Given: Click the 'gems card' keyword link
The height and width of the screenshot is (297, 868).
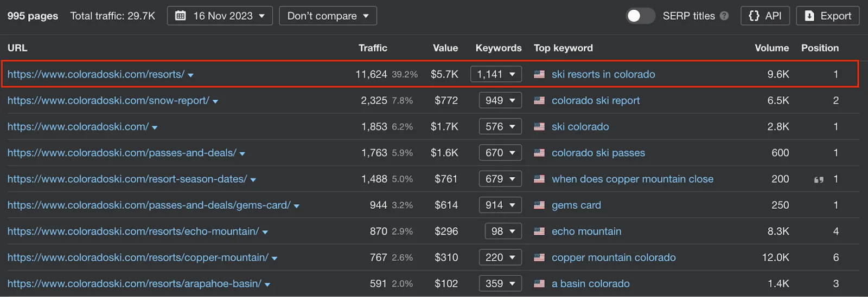Looking at the screenshot, I should pyautogui.click(x=576, y=205).
